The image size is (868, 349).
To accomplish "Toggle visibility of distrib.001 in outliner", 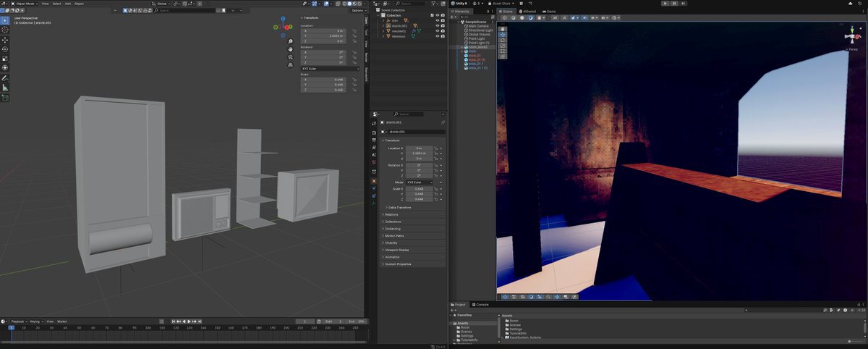I will pos(438,25).
